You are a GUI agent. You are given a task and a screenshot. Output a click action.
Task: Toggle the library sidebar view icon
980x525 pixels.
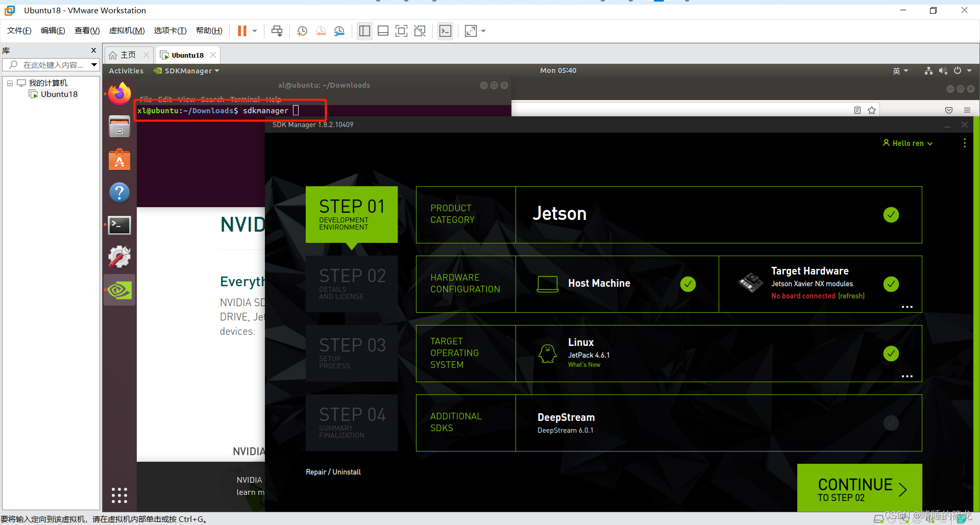[x=364, y=31]
